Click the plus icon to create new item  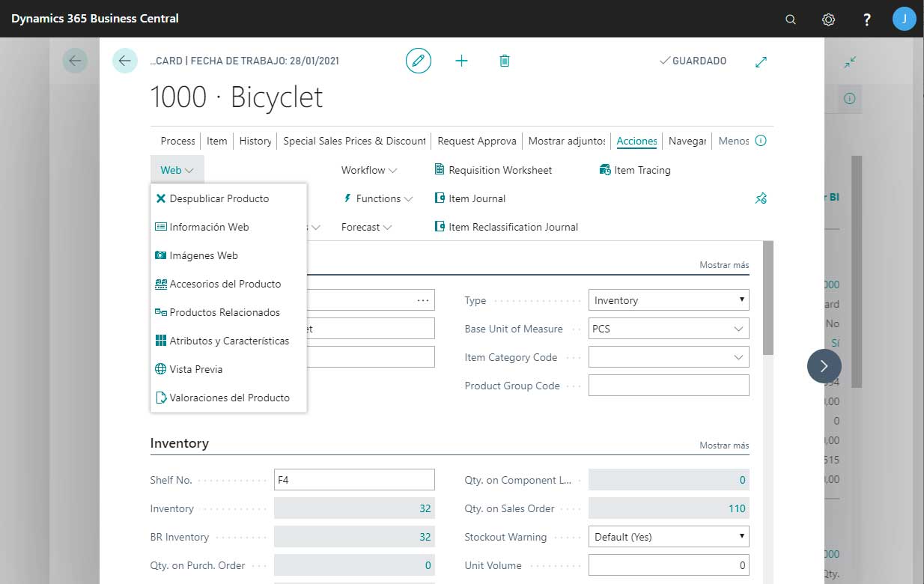[461, 61]
